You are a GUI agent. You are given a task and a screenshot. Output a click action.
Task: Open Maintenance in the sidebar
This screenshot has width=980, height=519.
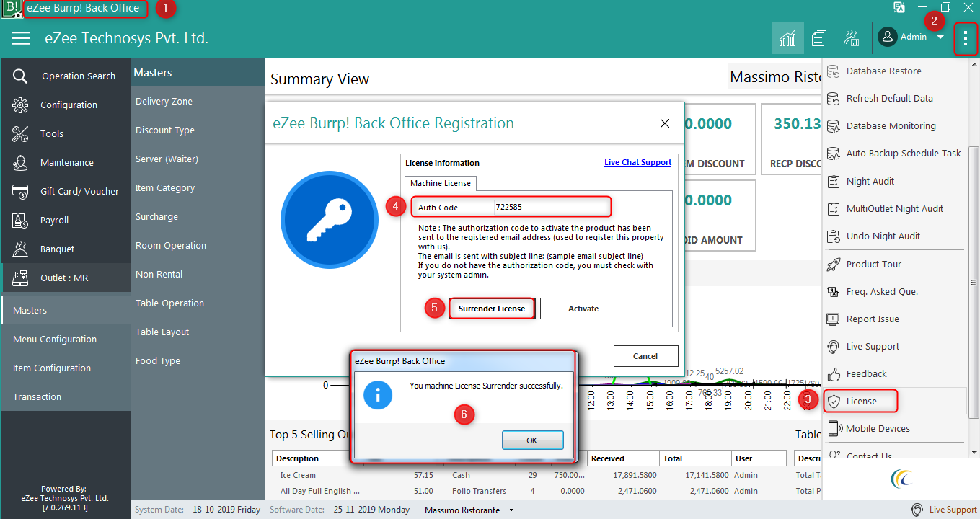(66, 162)
